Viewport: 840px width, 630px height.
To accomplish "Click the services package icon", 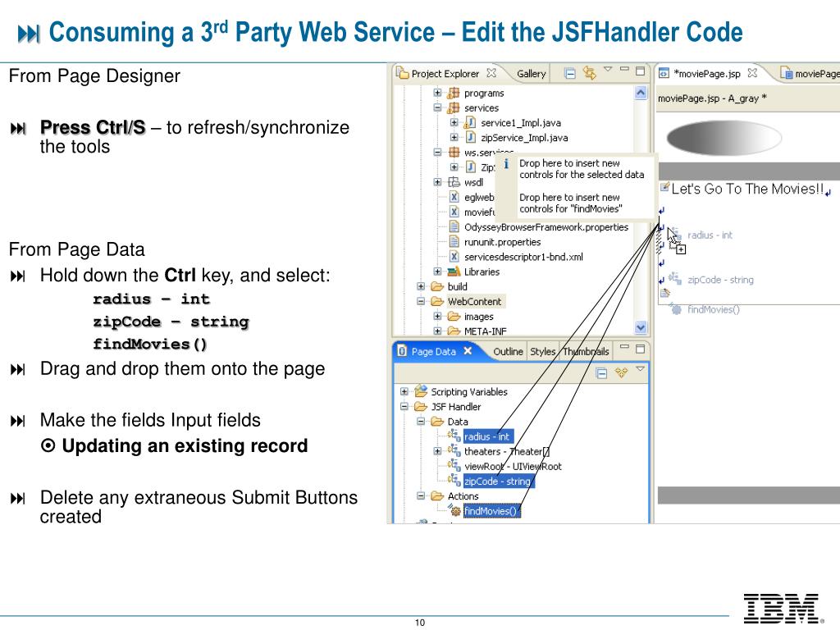I will pos(453,107).
